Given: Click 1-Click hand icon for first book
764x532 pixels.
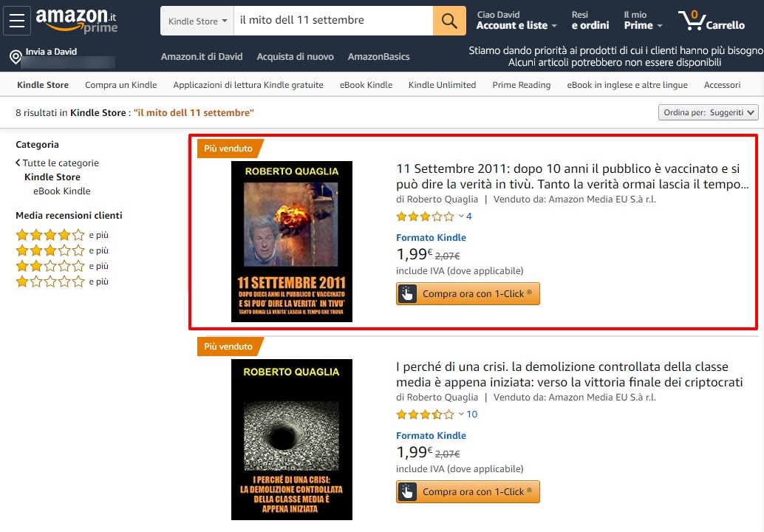Looking at the screenshot, I should click(407, 294).
